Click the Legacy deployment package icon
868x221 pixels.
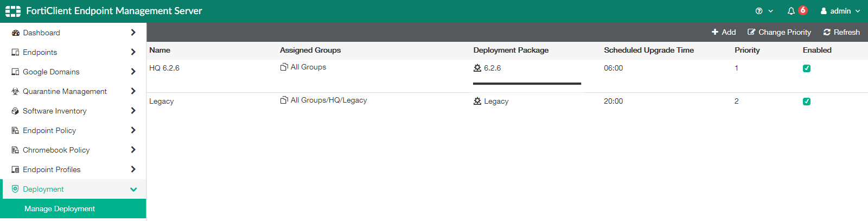477,101
